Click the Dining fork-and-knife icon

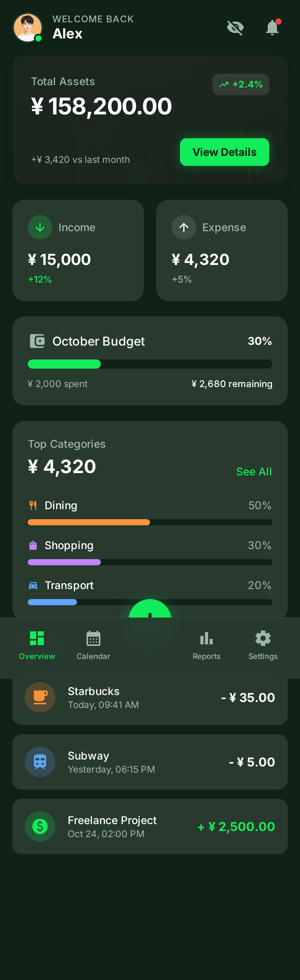pyautogui.click(x=33, y=505)
